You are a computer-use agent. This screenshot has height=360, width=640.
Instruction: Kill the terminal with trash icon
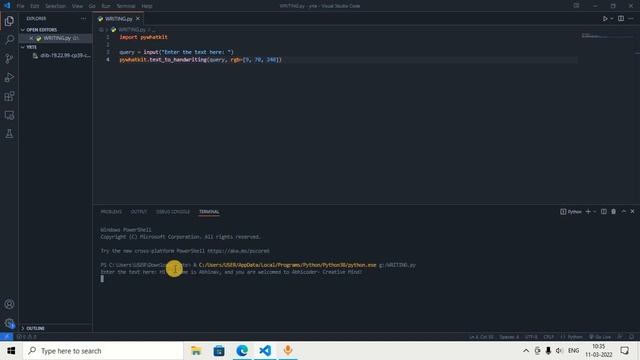click(613, 211)
